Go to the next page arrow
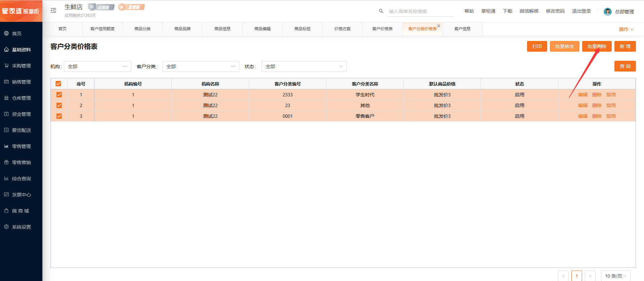644x281 pixels. [x=590, y=276]
